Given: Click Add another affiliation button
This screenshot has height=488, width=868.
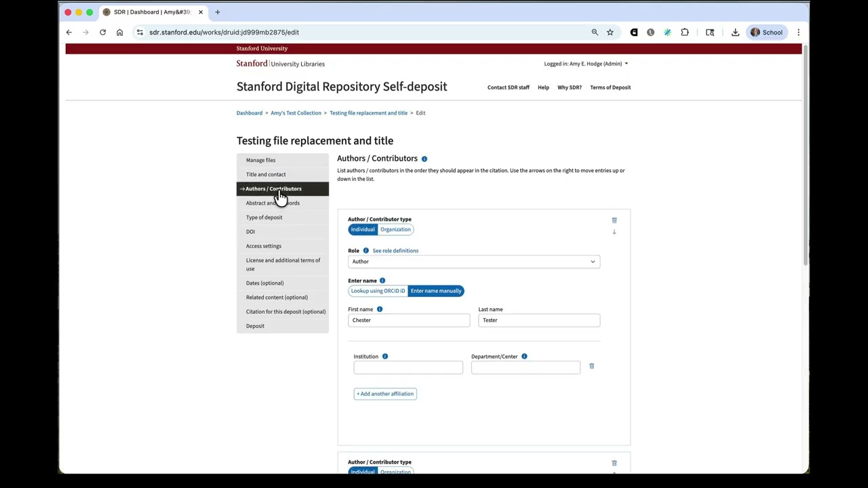Looking at the screenshot, I should coord(385,394).
